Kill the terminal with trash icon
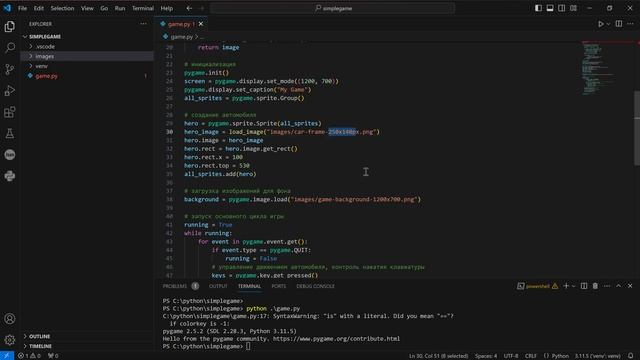The height and width of the screenshot is (360, 640). 595,286
